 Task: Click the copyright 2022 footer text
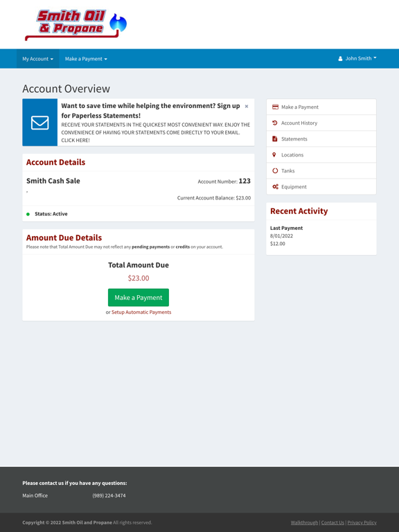87,522
